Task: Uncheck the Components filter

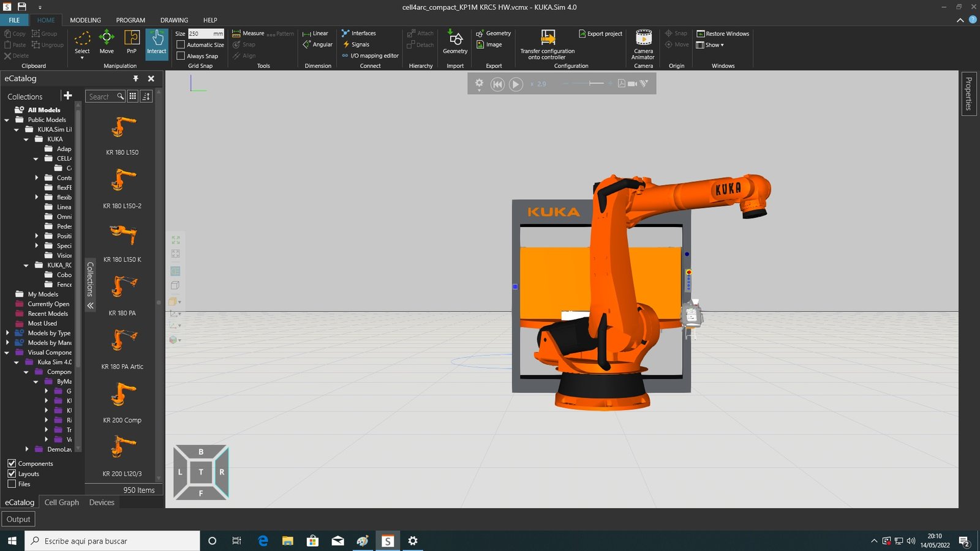Action: pyautogui.click(x=12, y=463)
